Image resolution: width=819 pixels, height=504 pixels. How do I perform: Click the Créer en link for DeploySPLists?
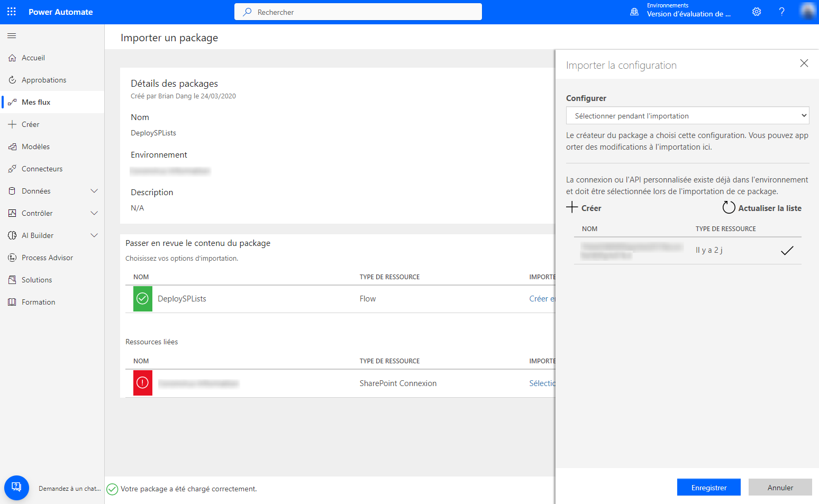click(x=542, y=299)
